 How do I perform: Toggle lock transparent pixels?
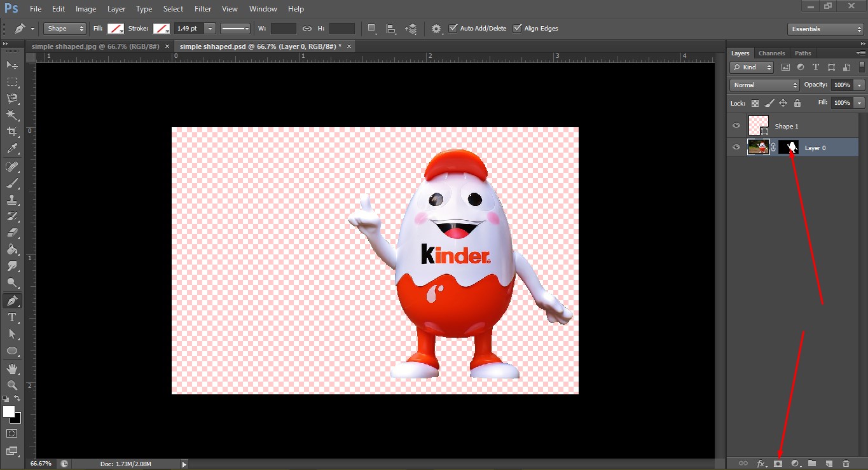pos(755,103)
